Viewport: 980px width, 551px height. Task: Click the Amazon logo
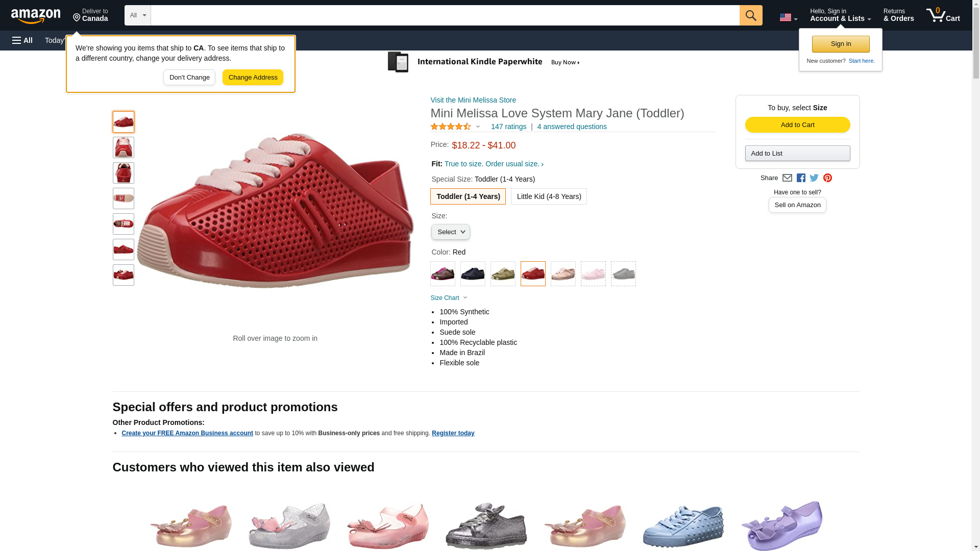(x=36, y=16)
